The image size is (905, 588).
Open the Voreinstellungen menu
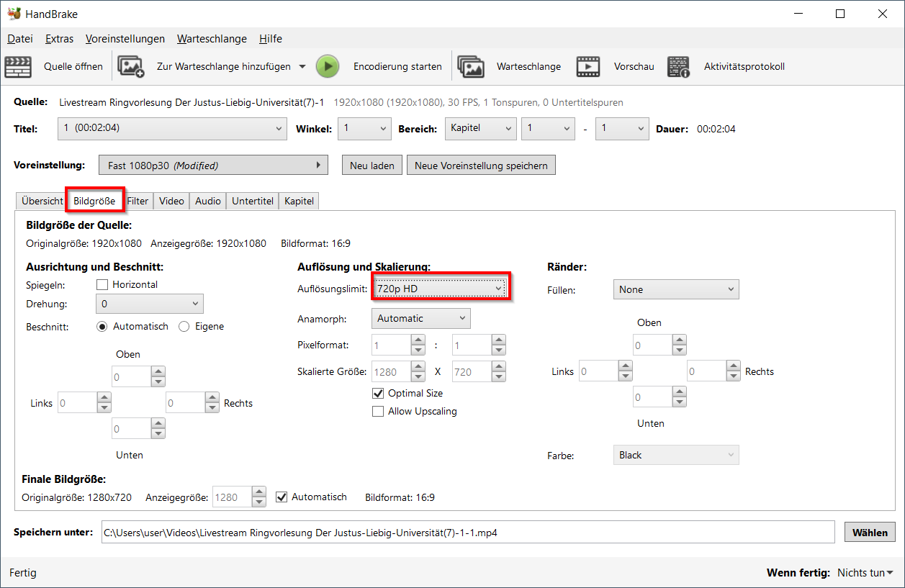(125, 39)
